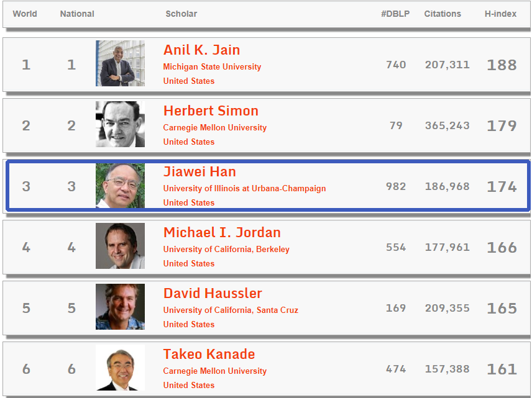Click University of California, Berkeley affiliation
Screen dimensions: 532x398
click(226, 250)
